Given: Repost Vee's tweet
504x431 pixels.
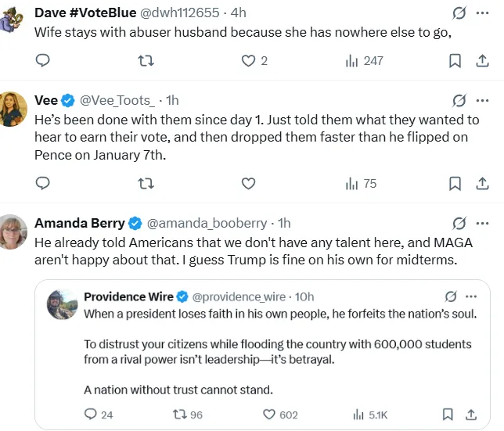Looking at the screenshot, I should pos(146,183).
